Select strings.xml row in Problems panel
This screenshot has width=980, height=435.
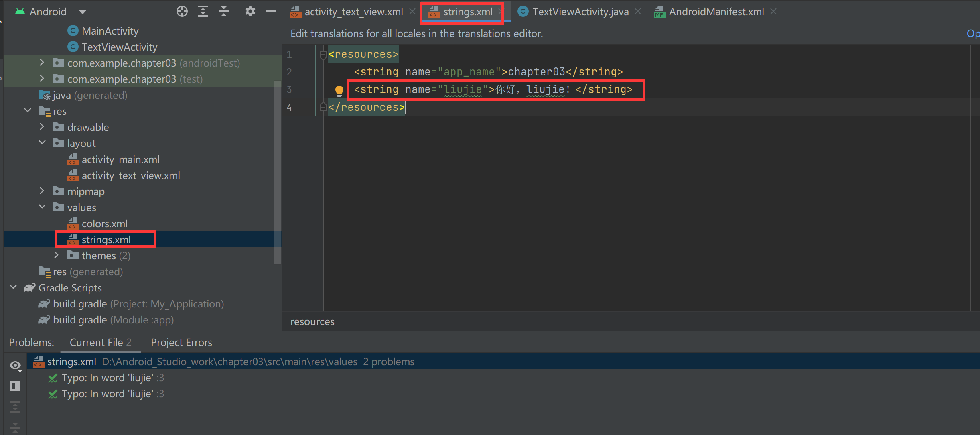[x=503, y=362]
